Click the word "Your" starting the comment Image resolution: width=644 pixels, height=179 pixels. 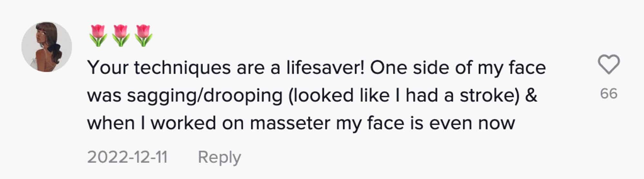108,68
